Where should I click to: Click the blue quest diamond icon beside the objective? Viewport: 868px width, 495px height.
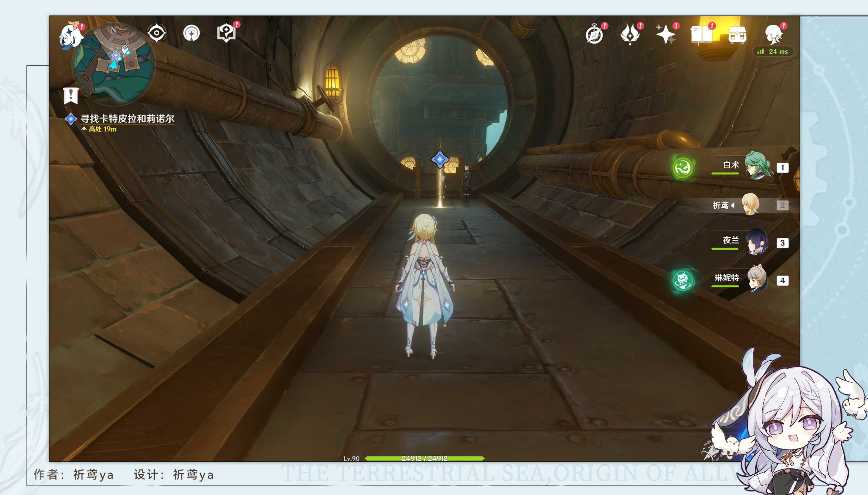click(71, 119)
